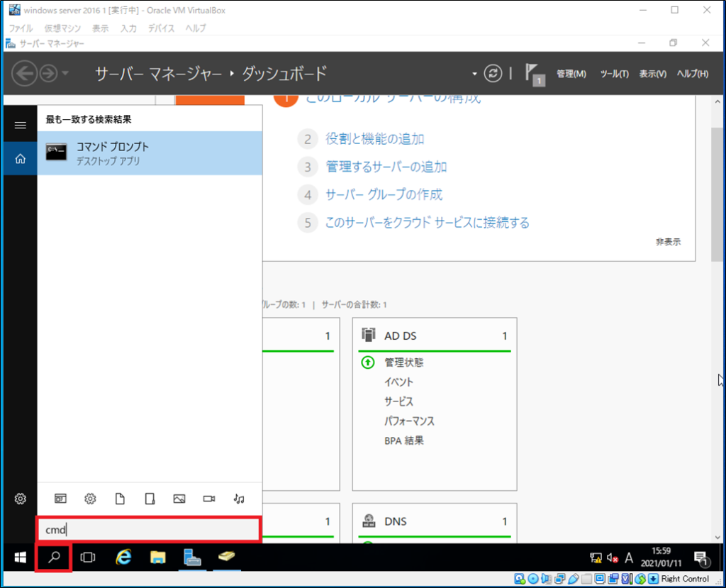
Task: Open コマンド プロンプト search result
Action: (150, 153)
